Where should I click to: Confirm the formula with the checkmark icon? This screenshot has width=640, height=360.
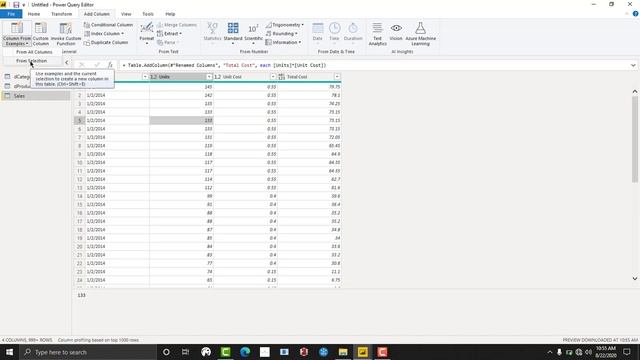[x=97, y=65]
